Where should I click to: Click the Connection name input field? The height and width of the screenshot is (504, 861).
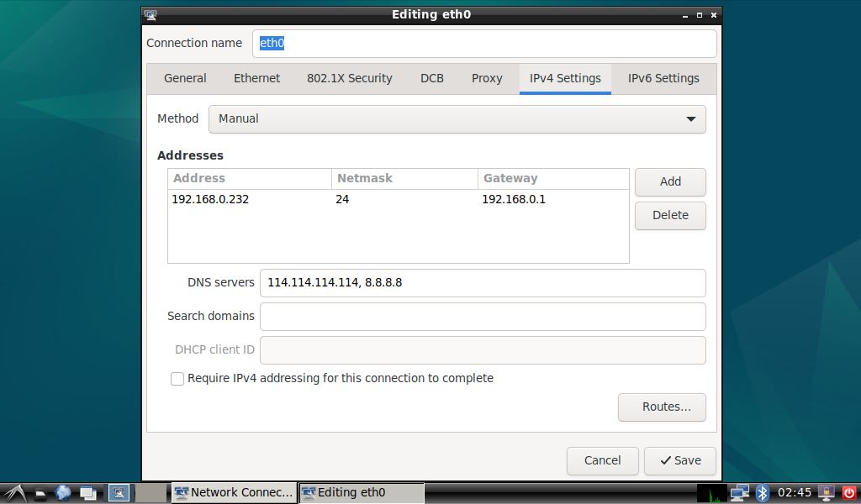point(484,44)
